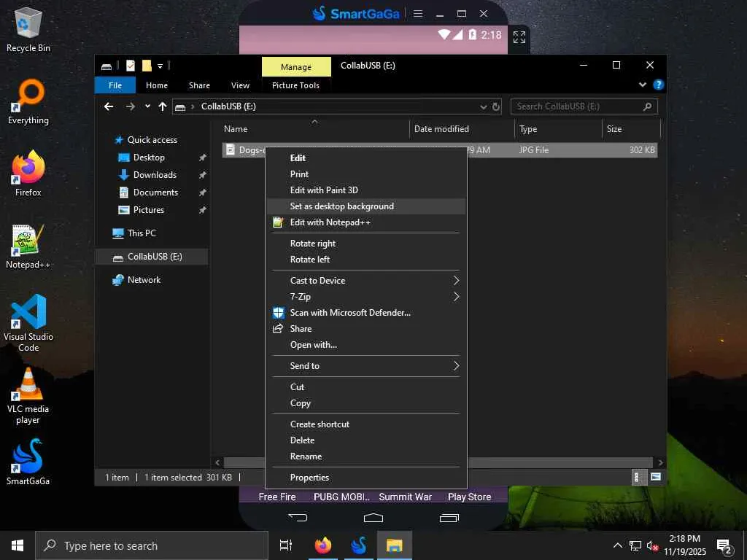Go up one folder level
Screen dimensions: 747x560
point(163,106)
